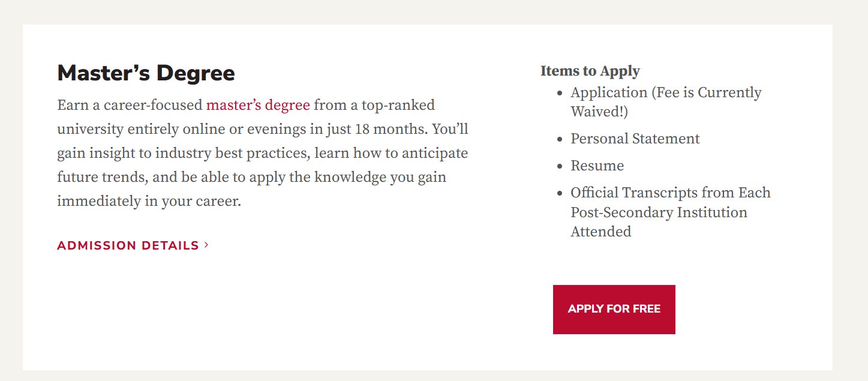Click the bullet beside Application item
Image resolution: width=868 pixels, height=381 pixels.
coord(560,92)
